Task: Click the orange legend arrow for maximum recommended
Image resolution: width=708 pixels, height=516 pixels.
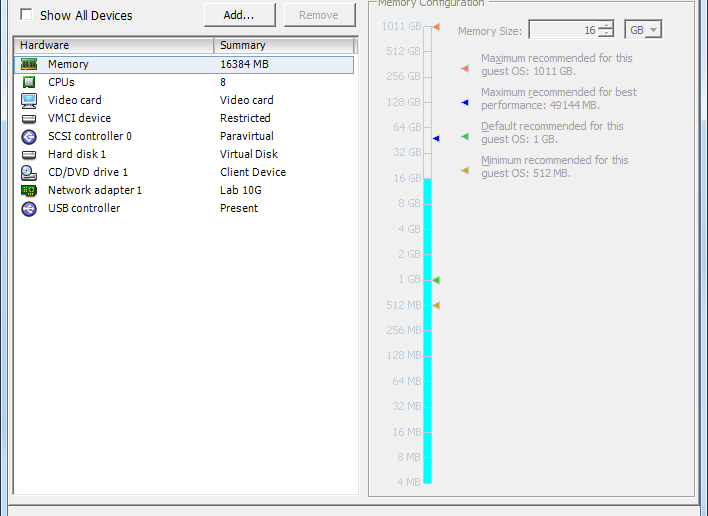Action: [465, 69]
